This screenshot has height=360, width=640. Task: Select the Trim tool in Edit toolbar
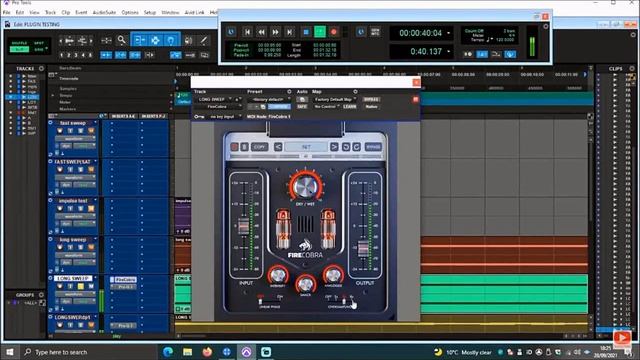(x=140, y=40)
